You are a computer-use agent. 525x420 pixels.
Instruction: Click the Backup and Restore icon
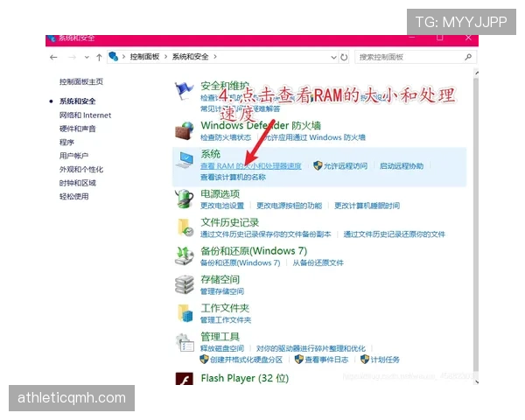pos(184,255)
